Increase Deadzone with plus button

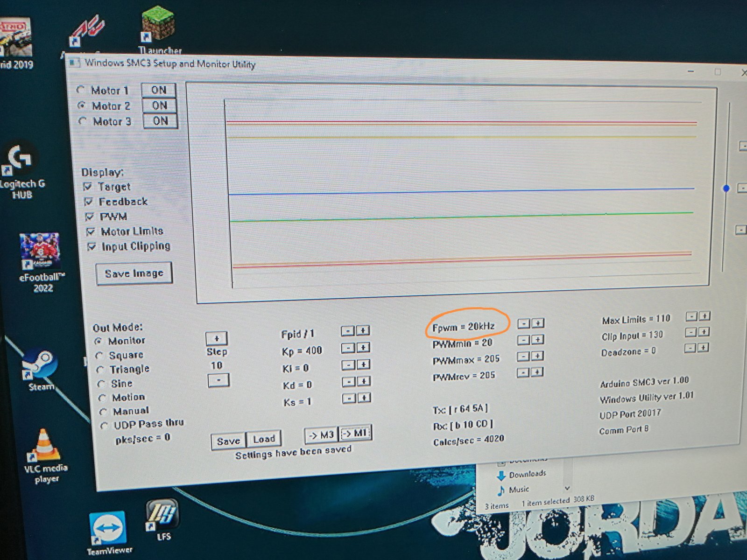pos(704,348)
